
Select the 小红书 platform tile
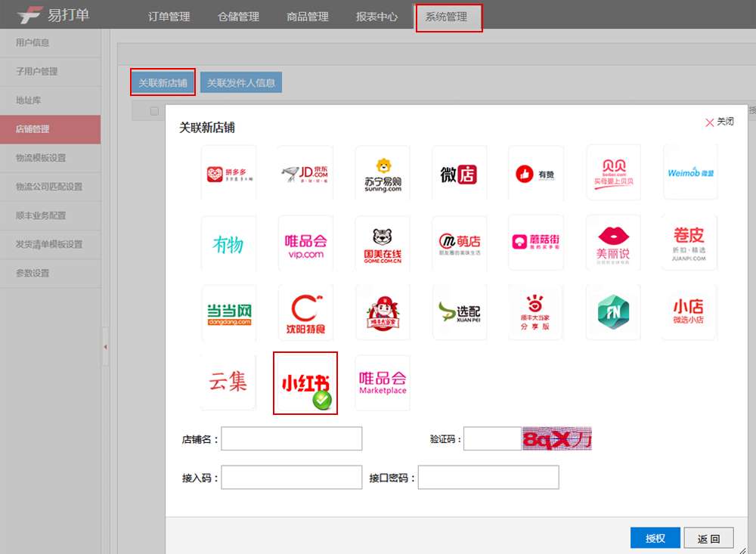[x=305, y=383]
